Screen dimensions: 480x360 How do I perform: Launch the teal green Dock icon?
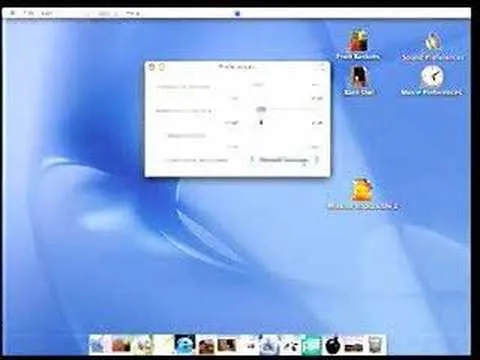[312, 345]
